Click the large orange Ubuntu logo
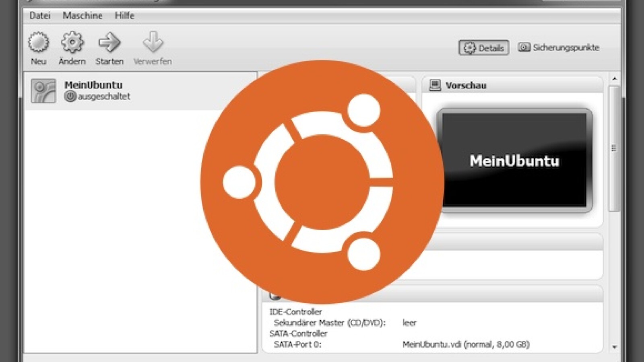The image size is (644, 362). point(322,182)
